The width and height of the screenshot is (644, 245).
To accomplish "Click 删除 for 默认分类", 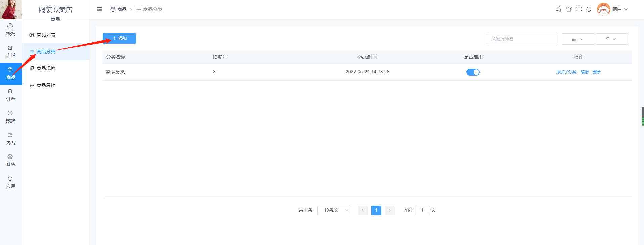I will pyautogui.click(x=597, y=72).
